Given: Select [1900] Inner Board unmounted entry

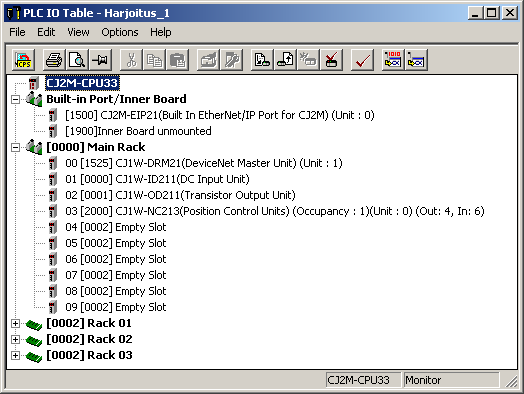Looking at the screenshot, I should [138, 131].
